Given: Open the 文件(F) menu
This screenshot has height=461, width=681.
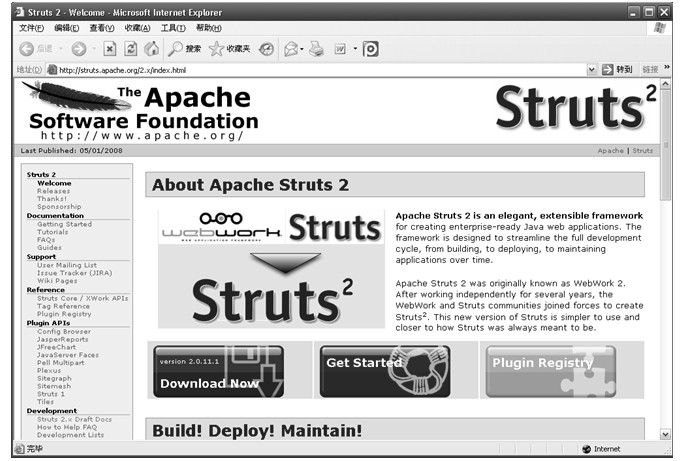Looking at the screenshot, I should [31, 28].
